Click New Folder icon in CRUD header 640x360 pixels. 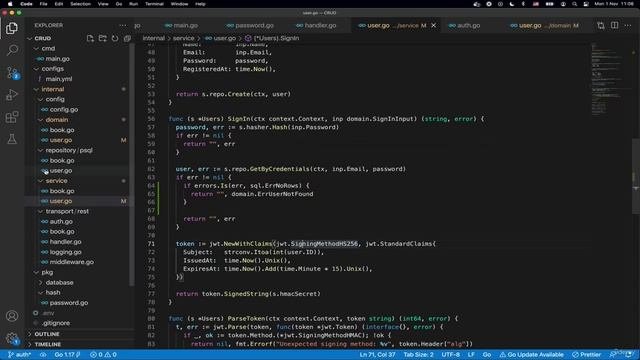102,38
